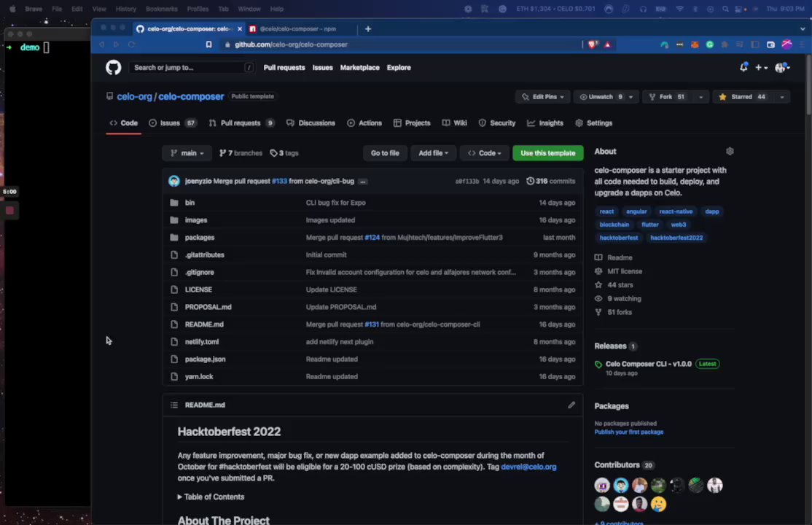Click the devrel@celo.org link
This screenshot has height=525, width=812.
coord(528,467)
